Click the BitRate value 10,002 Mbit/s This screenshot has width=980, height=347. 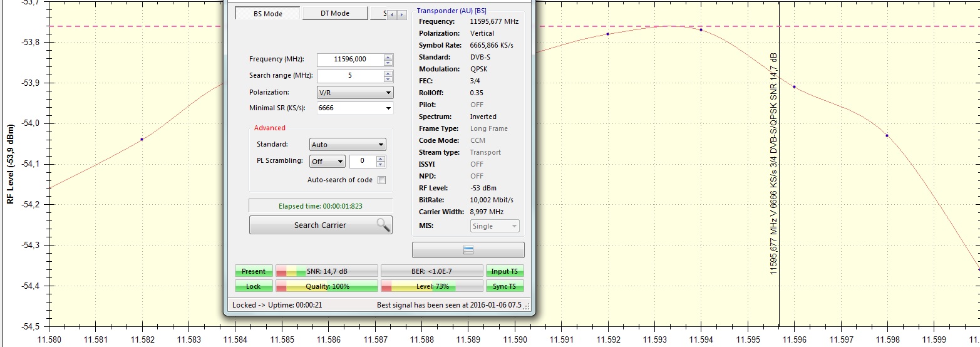click(x=492, y=200)
